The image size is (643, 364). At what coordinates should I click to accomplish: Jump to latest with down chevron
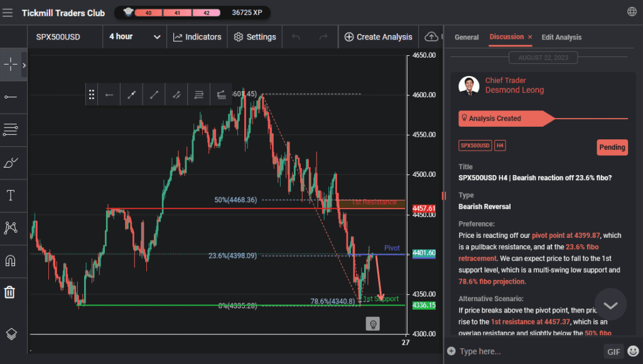point(610,305)
